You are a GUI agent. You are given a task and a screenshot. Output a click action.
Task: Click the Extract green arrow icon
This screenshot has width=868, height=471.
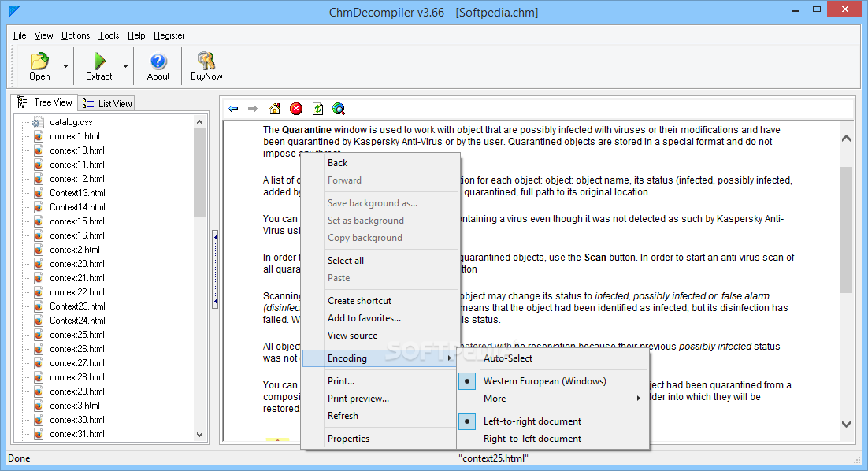click(99, 61)
